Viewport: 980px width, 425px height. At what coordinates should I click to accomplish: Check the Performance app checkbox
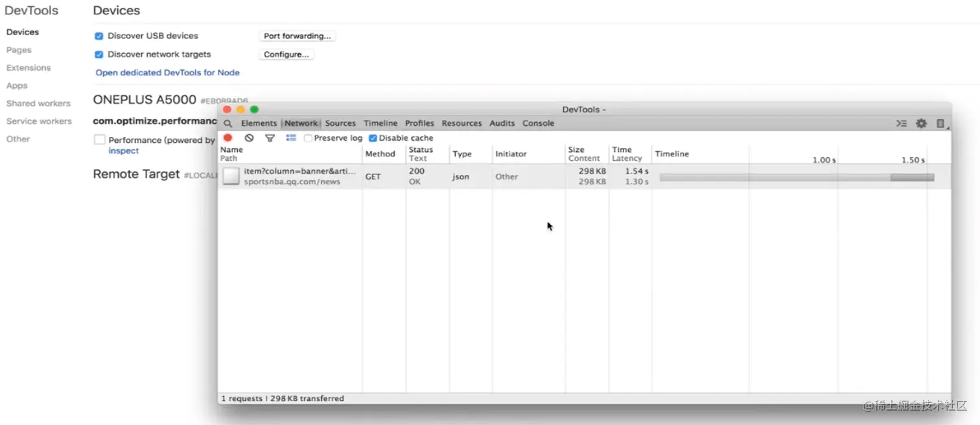tap(99, 140)
